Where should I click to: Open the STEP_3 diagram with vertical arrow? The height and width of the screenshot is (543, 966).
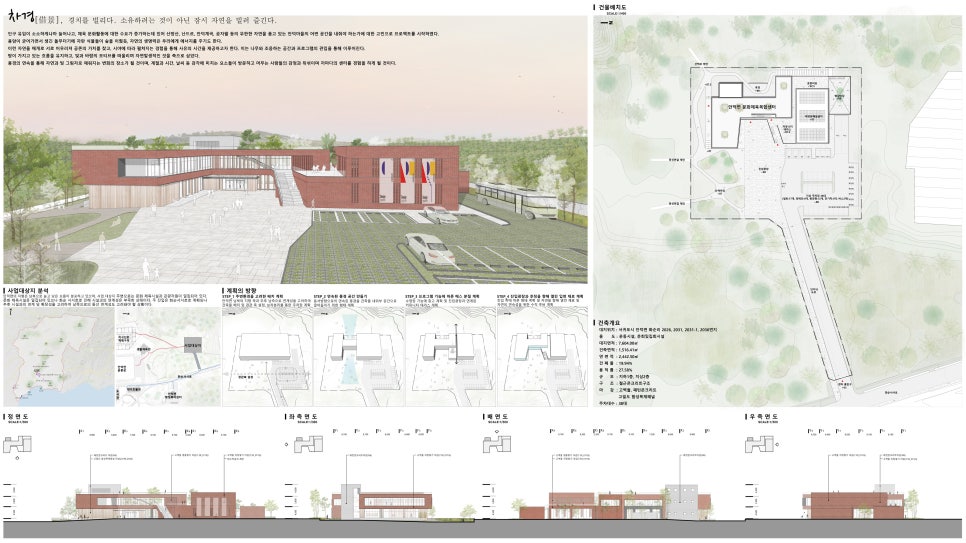coord(450,357)
